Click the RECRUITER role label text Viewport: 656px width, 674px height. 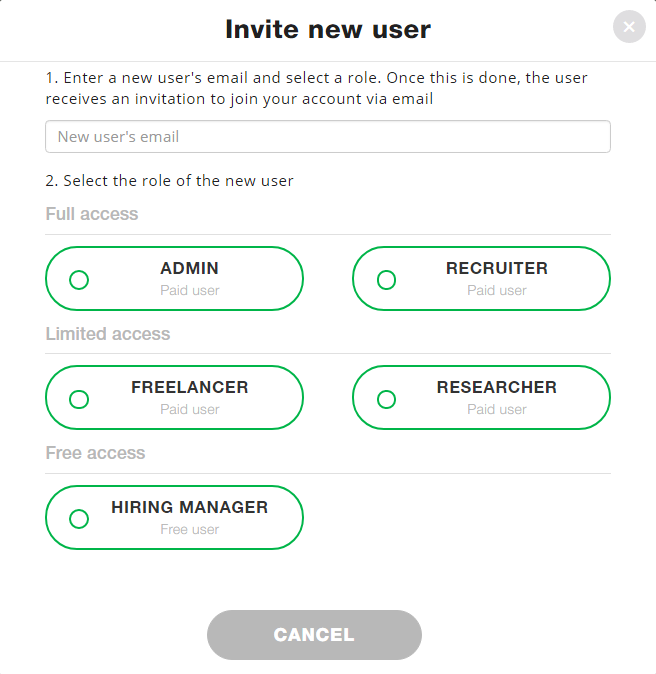point(496,268)
